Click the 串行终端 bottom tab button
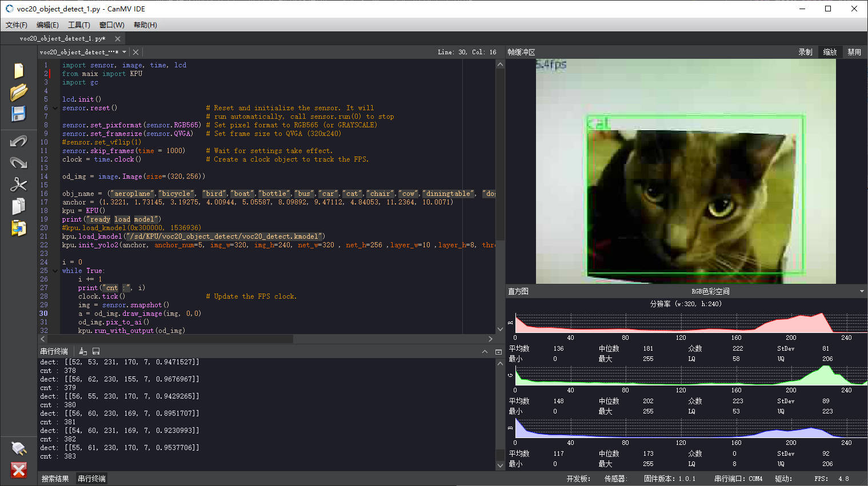868x486 pixels. 91,479
